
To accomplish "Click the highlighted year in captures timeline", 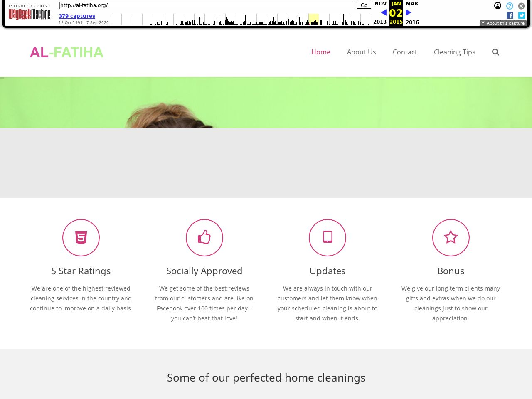I will click(x=313, y=19).
